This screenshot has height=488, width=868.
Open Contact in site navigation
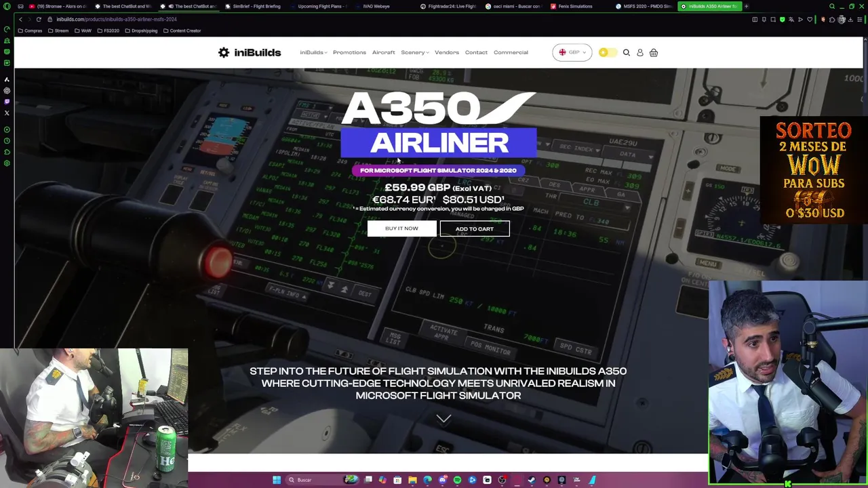pos(476,52)
